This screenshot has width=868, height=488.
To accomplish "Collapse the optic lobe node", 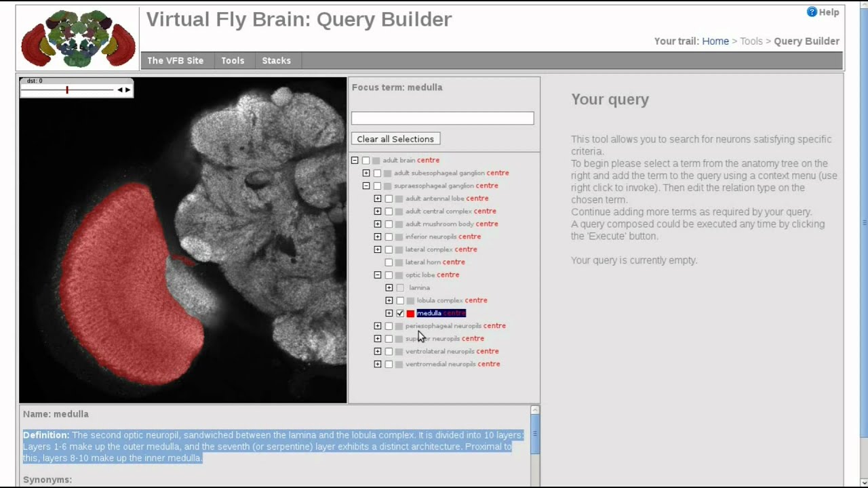I will point(378,275).
